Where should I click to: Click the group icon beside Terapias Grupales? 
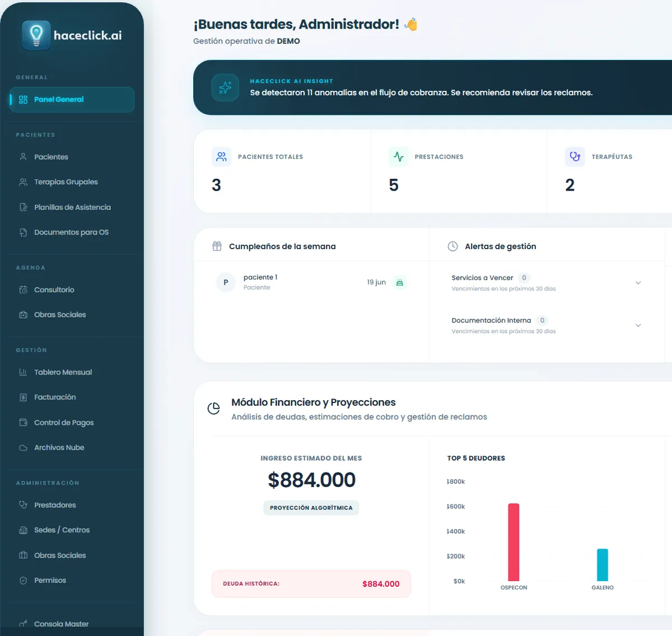23,182
